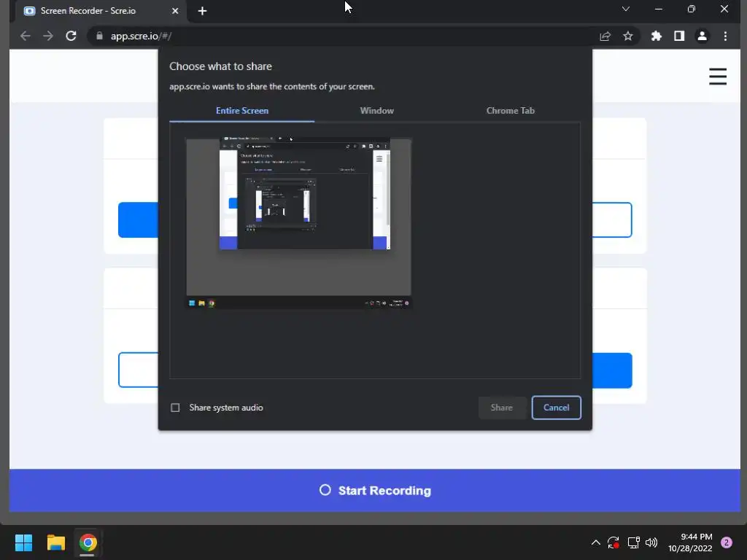
Task: Open clock and date 9:44 PM
Action: click(690, 542)
